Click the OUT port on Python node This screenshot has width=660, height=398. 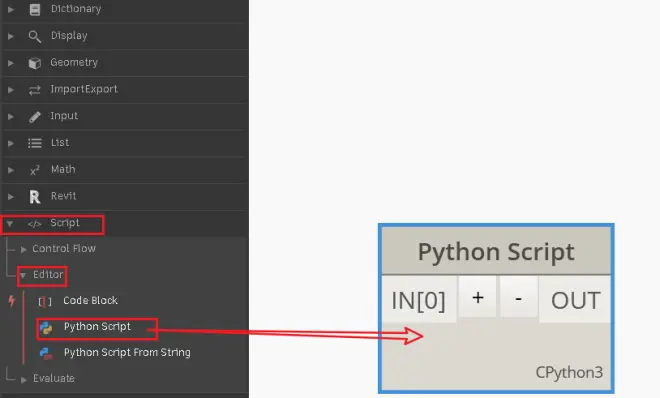pyautogui.click(x=575, y=300)
